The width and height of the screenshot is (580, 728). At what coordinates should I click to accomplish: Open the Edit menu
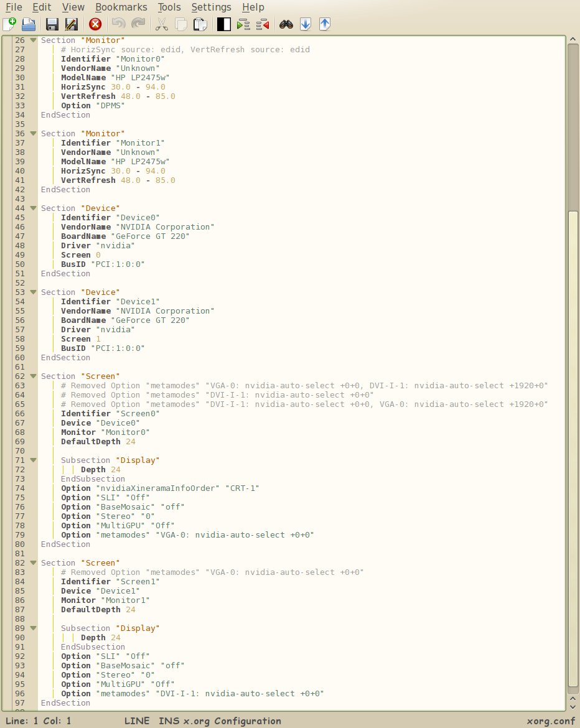(x=42, y=7)
